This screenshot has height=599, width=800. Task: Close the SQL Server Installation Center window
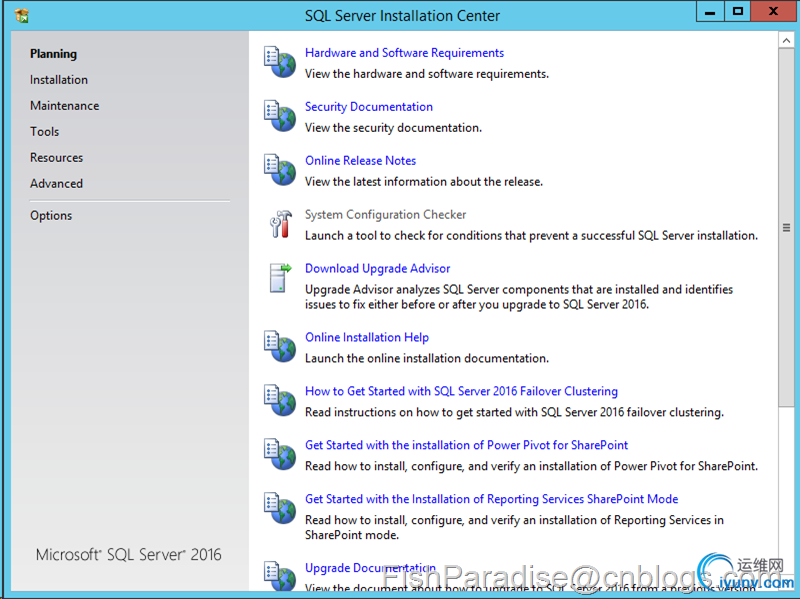tap(773, 12)
